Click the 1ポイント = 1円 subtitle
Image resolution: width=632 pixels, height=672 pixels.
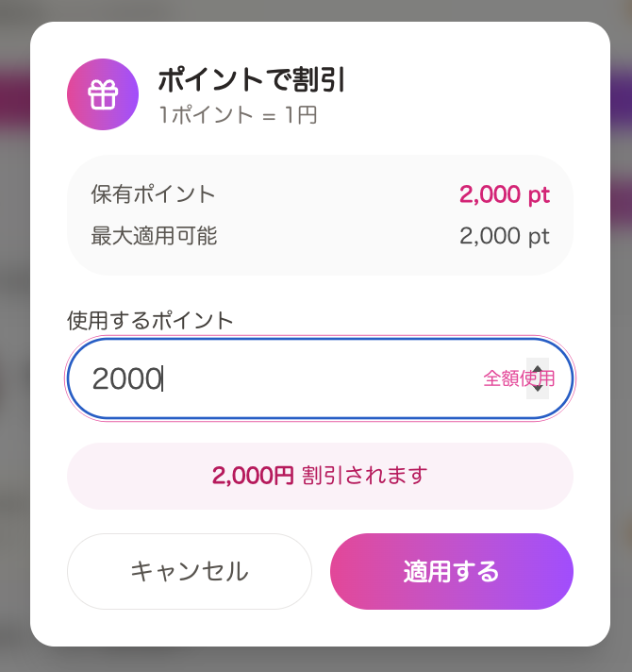[237, 116]
